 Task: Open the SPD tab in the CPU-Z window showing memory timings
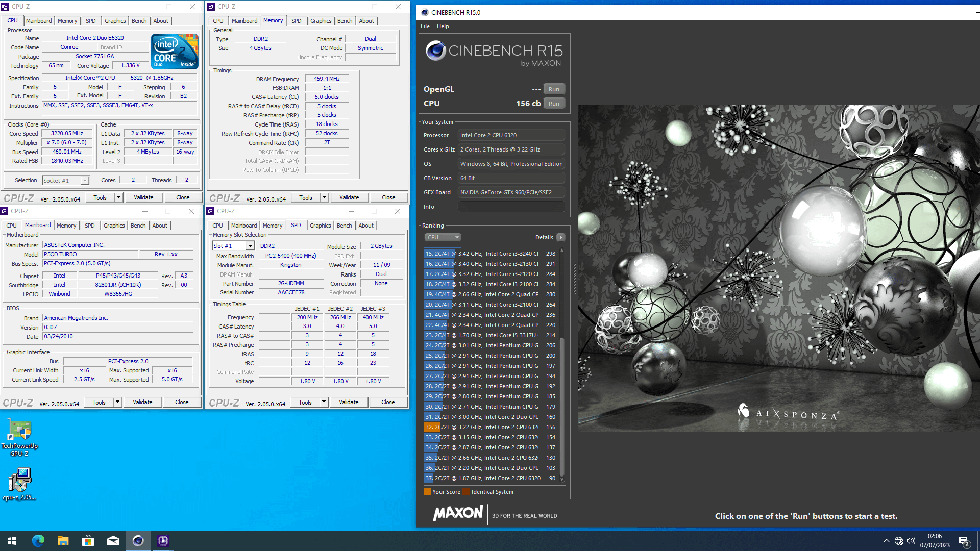(x=297, y=21)
